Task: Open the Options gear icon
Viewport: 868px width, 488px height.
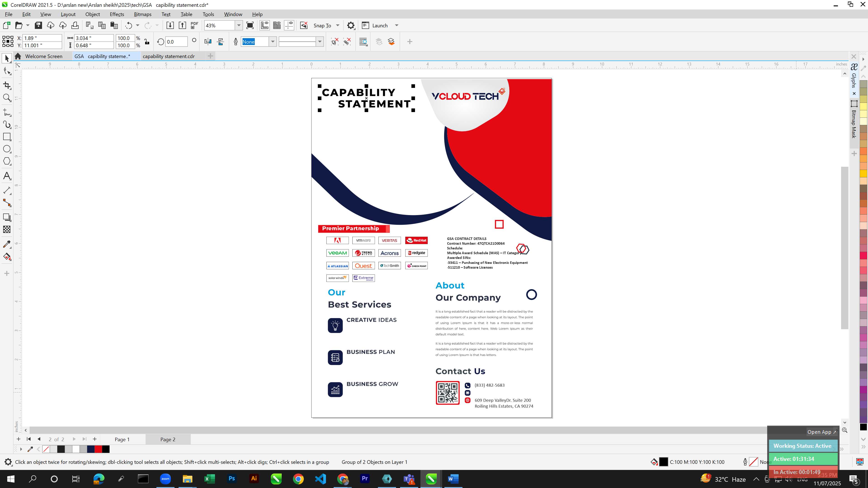Action: click(351, 25)
